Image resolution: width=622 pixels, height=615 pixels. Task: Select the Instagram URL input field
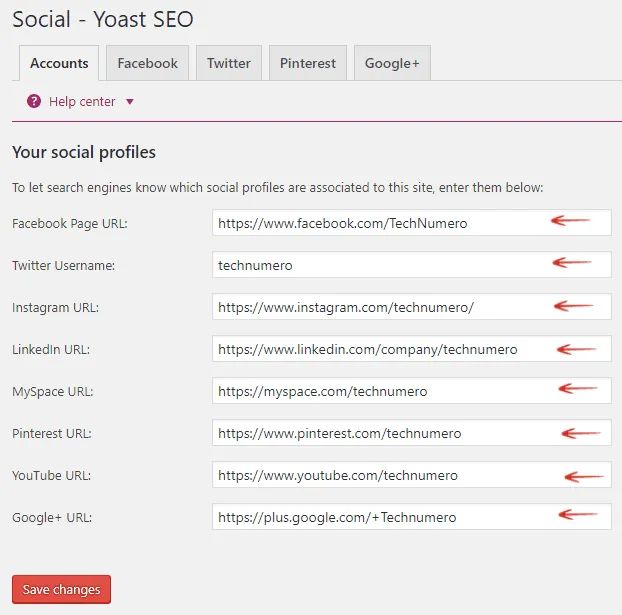(x=412, y=307)
